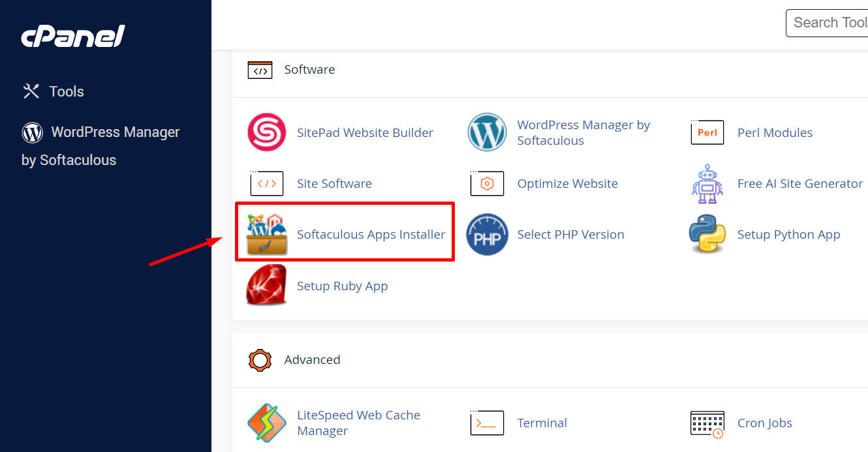Click the WordPress Manager icon in Software
The image size is (868, 452).
(x=487, y=132)
